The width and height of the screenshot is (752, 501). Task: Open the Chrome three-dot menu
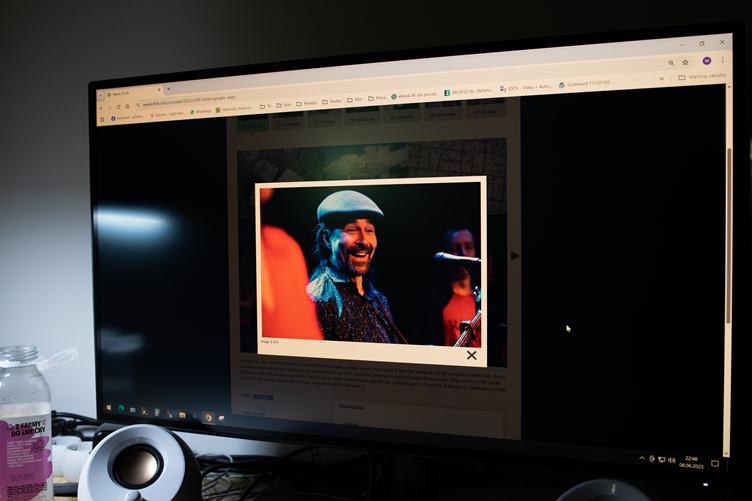point(723,60)
